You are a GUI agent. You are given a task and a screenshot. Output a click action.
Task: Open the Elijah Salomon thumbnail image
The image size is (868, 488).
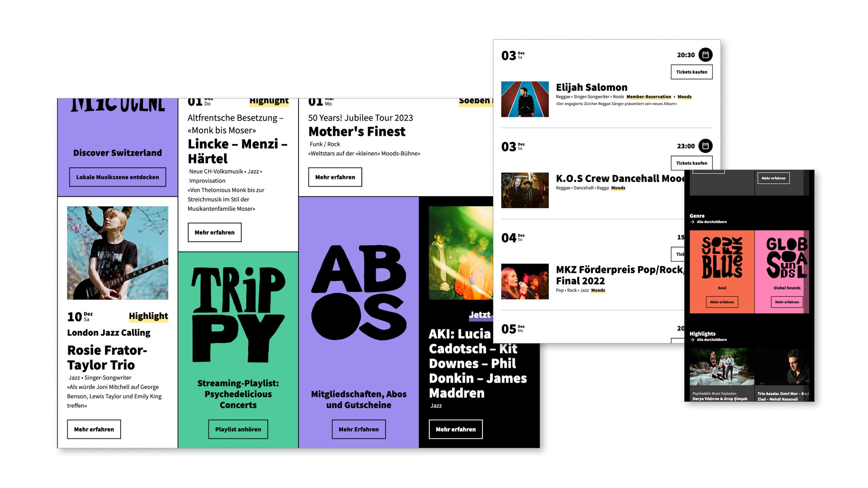coord(525,99)
